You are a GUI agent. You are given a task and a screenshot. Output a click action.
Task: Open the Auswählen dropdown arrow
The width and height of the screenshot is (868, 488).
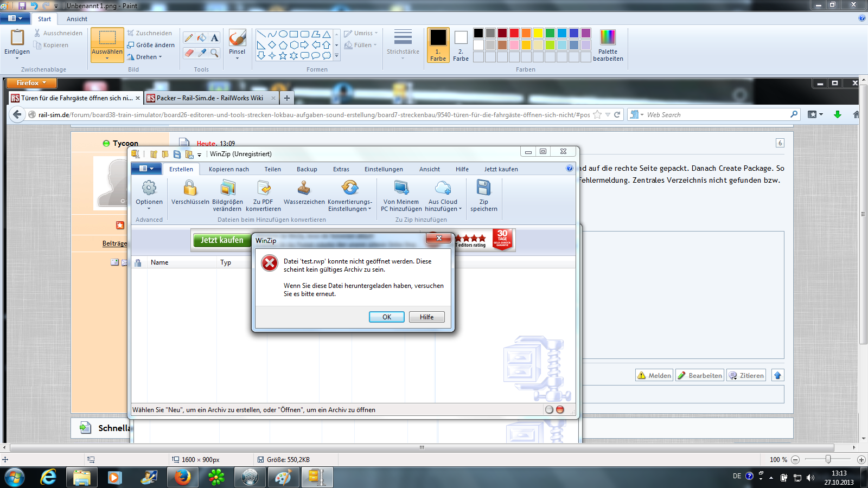click(x=107, y=58)
